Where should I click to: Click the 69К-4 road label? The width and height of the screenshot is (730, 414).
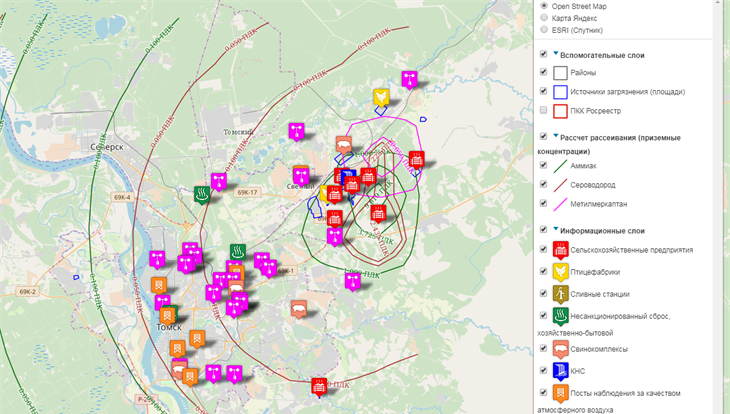[122, 197]
